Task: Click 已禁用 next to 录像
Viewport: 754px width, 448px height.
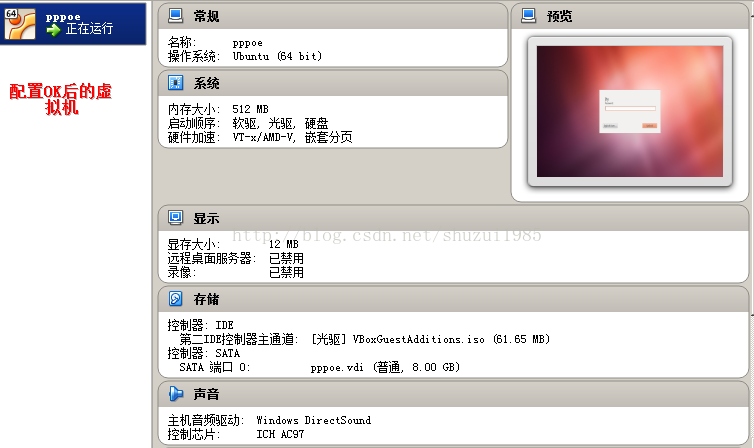Action: click(x=286, y=273)
